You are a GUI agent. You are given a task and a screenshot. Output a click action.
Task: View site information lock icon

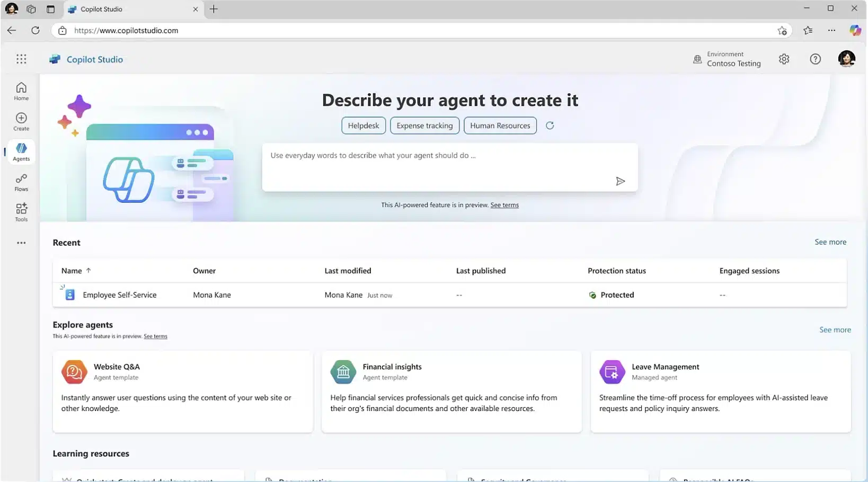63,30
